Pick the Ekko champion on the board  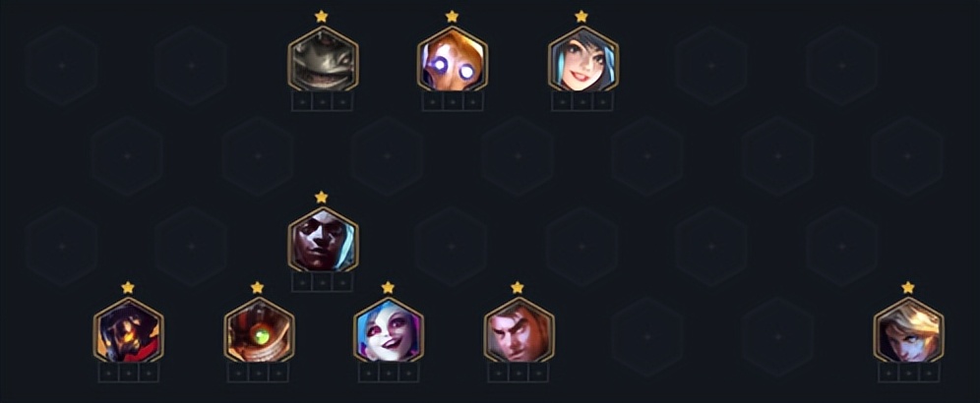[323, 240]
